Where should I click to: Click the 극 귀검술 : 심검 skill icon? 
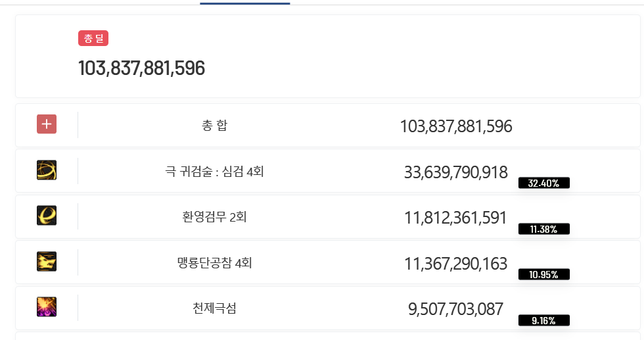47,170
